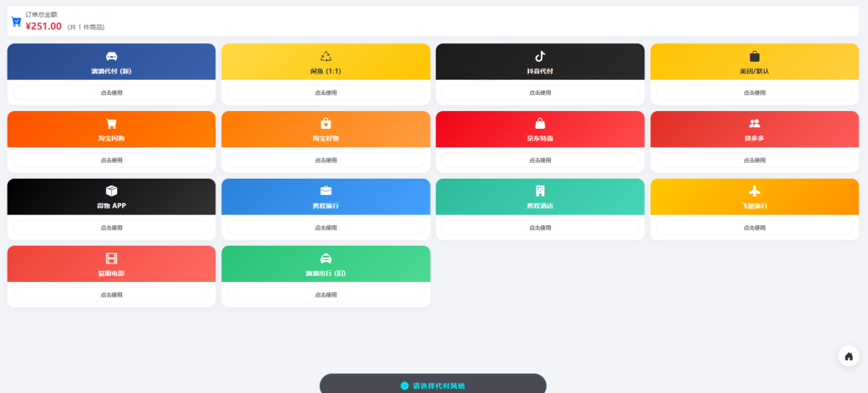
Task: Click the 京东特惠 card title text
Action: [540, 138]
